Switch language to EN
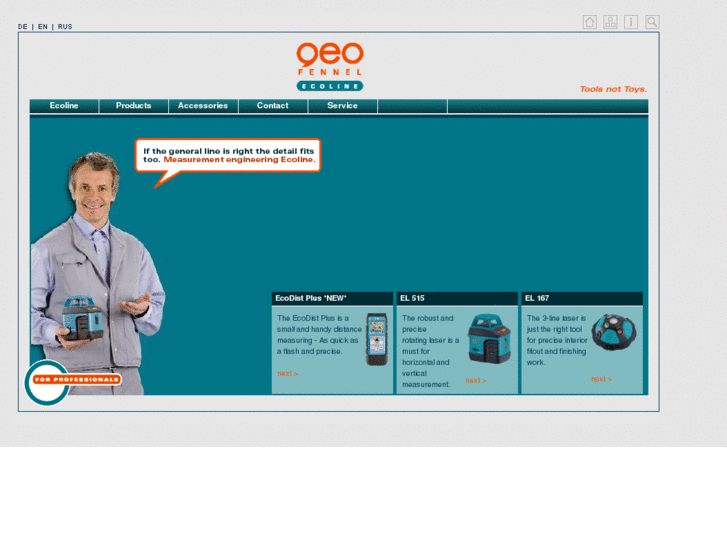 coord(43,27)
